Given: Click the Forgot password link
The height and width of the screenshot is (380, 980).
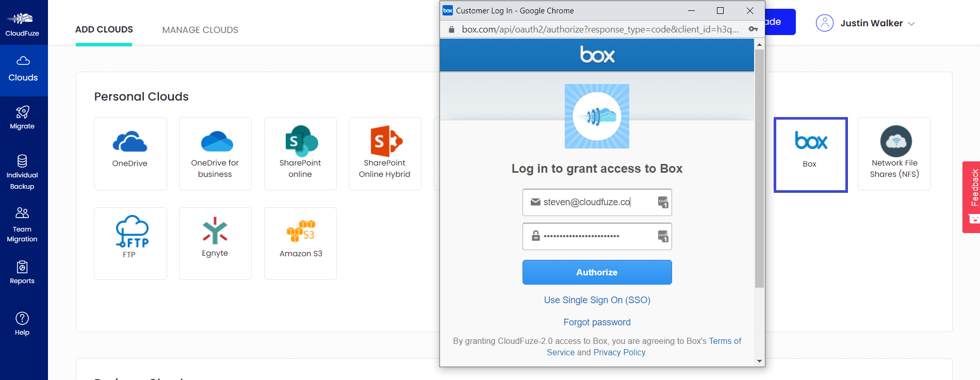Looking at the screenshot, I should pyautogui.click(x=597, y=322).
